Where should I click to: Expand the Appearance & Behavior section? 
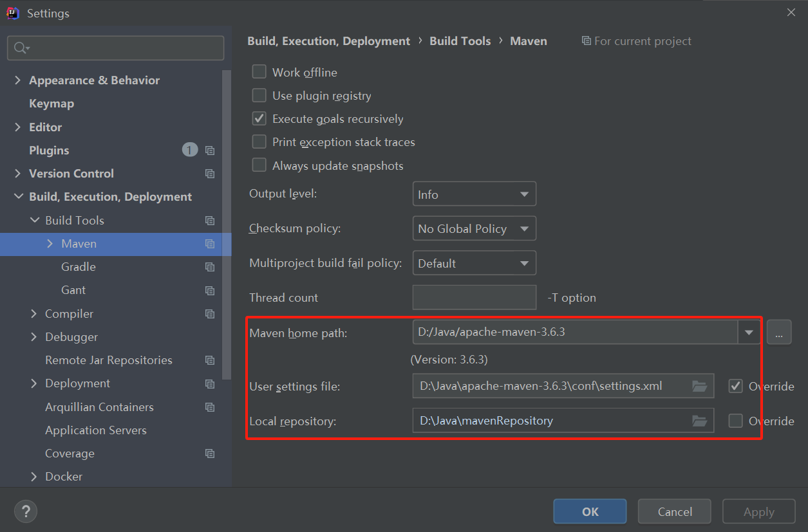pyautogui.click(x=17, y=80)
